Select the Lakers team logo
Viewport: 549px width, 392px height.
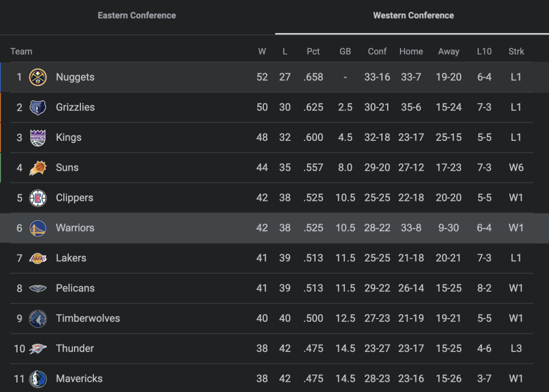38,258
